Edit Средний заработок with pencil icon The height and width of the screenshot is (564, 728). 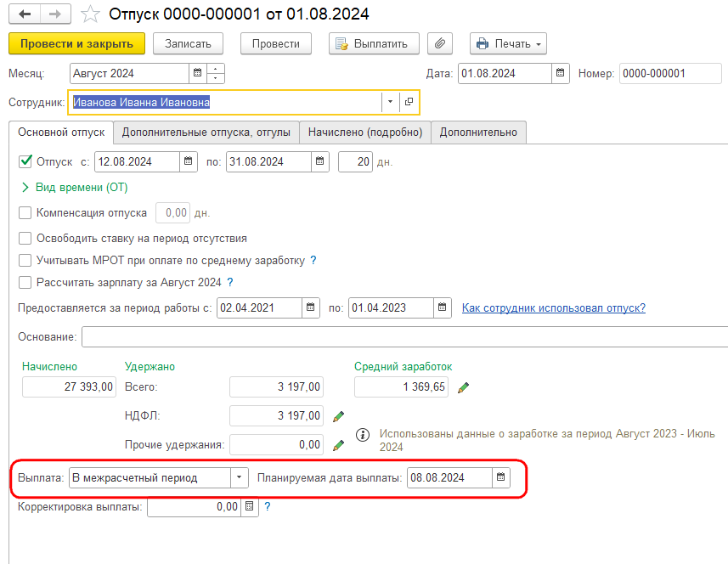coord(463,387)
